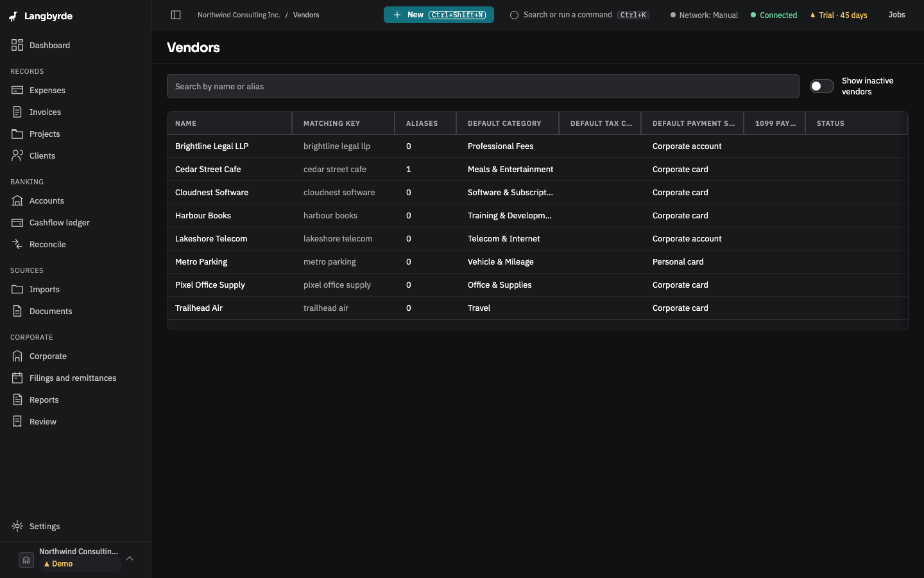The height and width of the screenshot is (578, 924).
Task: Click the Documents file icon
Action: pyautogui.click(x=17, y=311)
